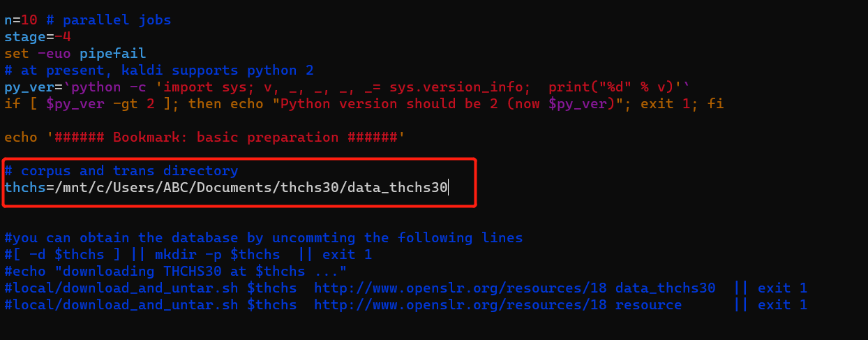The image size is (868, 340).
Task: Click 'data_thchs30' argument on first download line
Action: click(666, 288)
